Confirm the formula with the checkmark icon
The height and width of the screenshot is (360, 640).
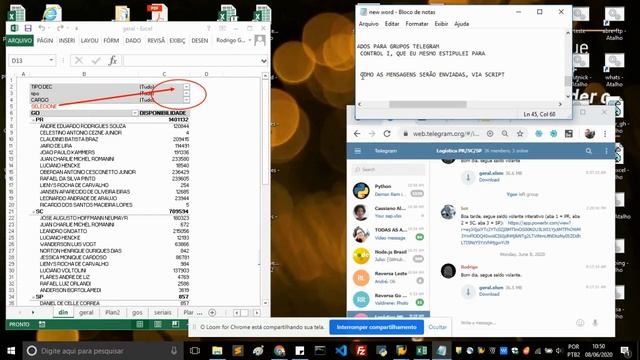pos(96,60)
